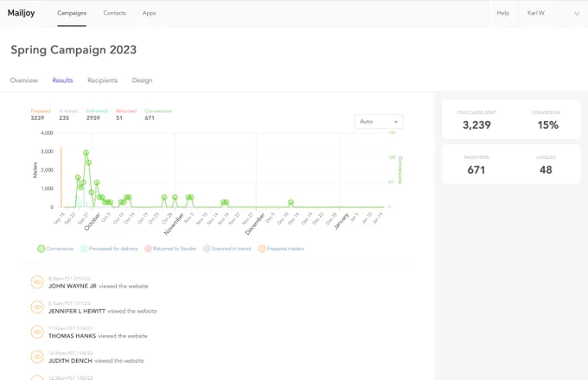588x380 pixels.
Task: Click the eye icon beside John Wayne Jr
Action: click(x=37, y=282)
